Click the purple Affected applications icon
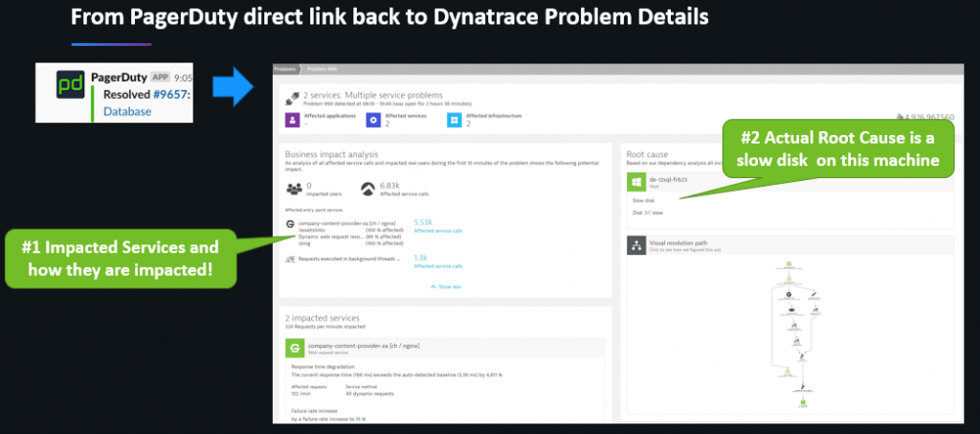 (x=293, y=120)
